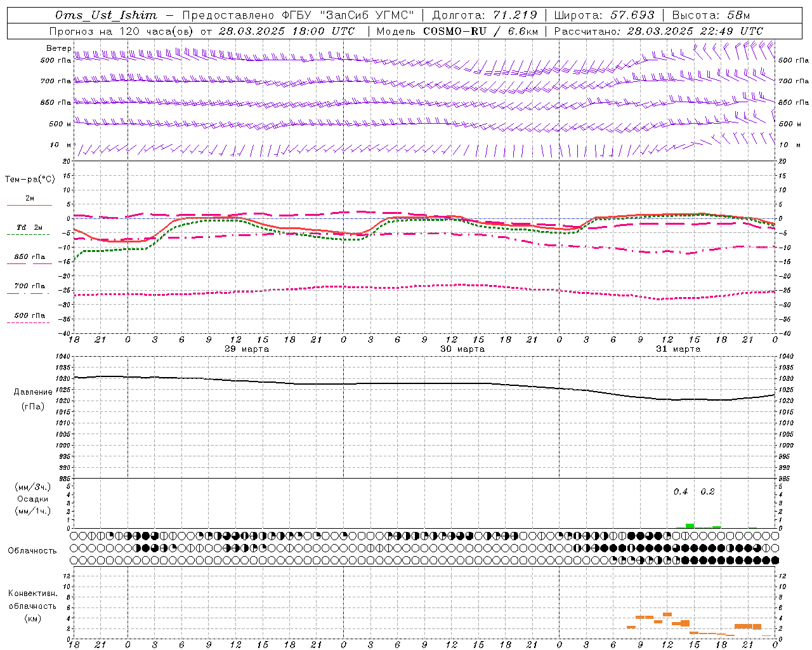The height and width of the screenshot is (650, 812).
Task: Select the 500 гПа temperature legend entry
Action: pos(30,315)
